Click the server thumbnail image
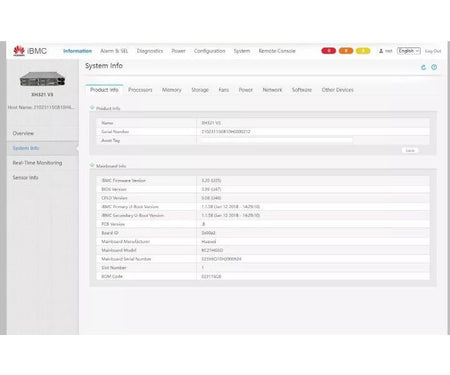Viewport: 450px width, 375px height. coord(42,79)
